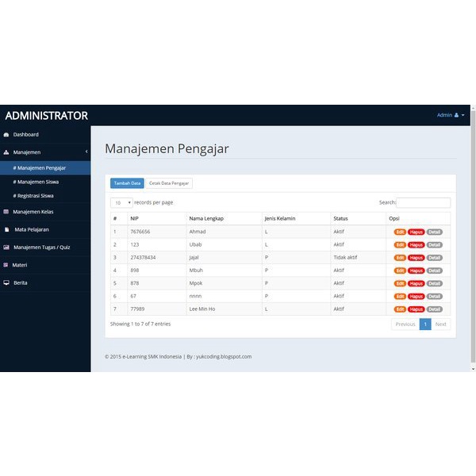This screenshot has width=476, height=476.
Task: Expand the Admin account dropdown caret
Action: click(463, 115)
